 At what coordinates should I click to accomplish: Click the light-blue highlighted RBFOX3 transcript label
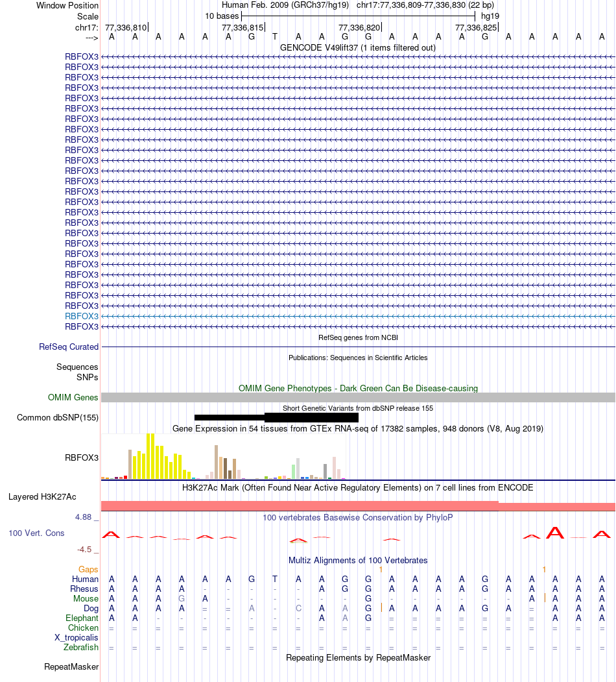point(82,316)
